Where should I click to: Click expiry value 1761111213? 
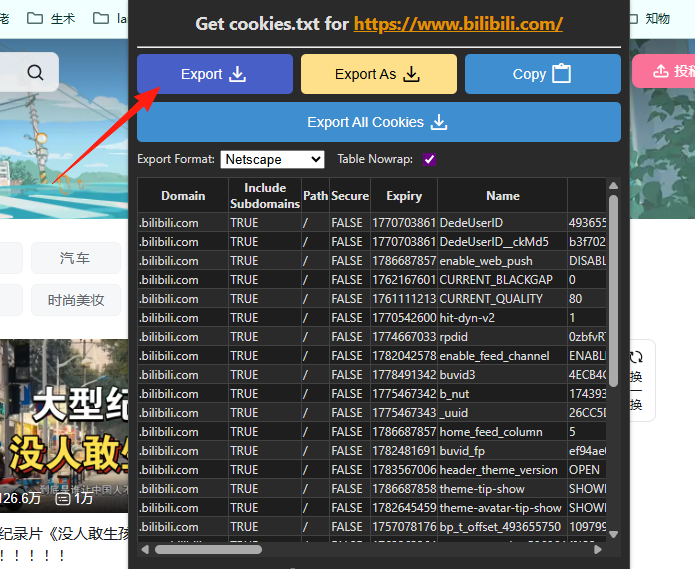coord(404,299)
